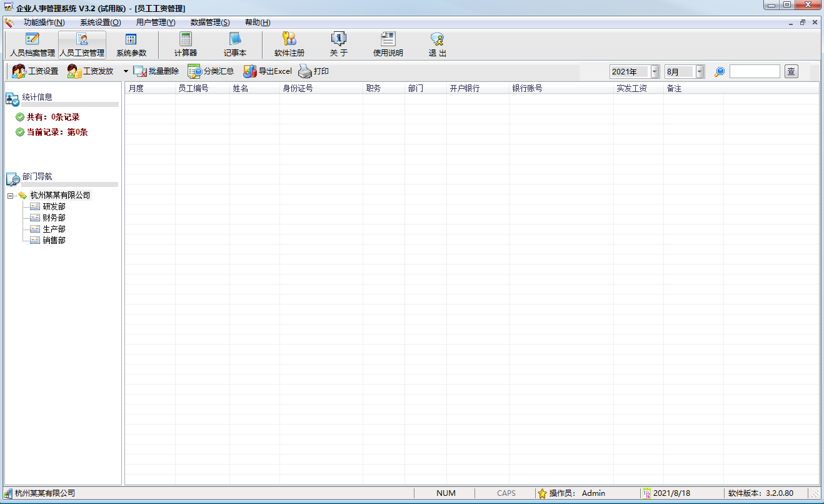This screenshot has width=824, height=504.
Task: Click the 身份证号 column header
Action: point(321,89)
